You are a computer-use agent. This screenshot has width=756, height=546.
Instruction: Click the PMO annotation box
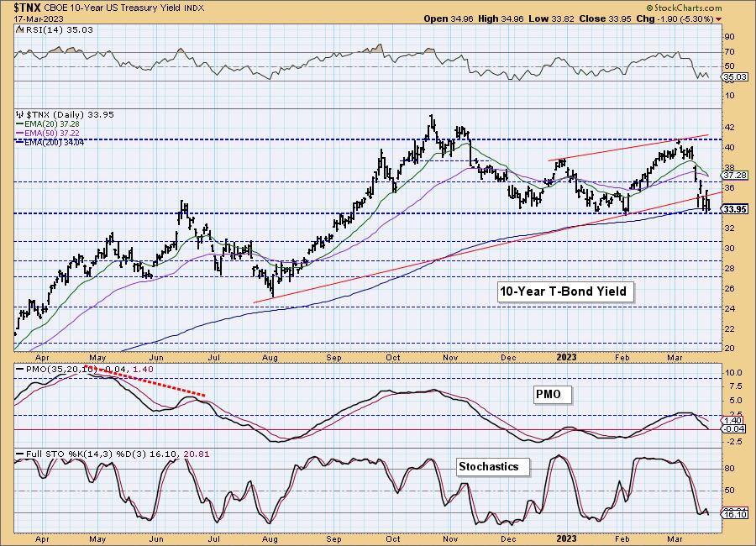click(x=552, y=395)
